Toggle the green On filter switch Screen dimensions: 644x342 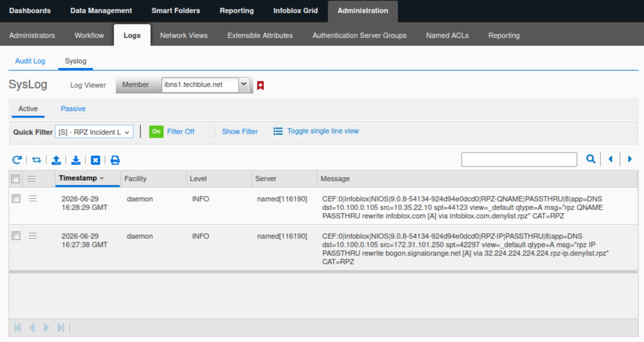click(x=156, y=131)
